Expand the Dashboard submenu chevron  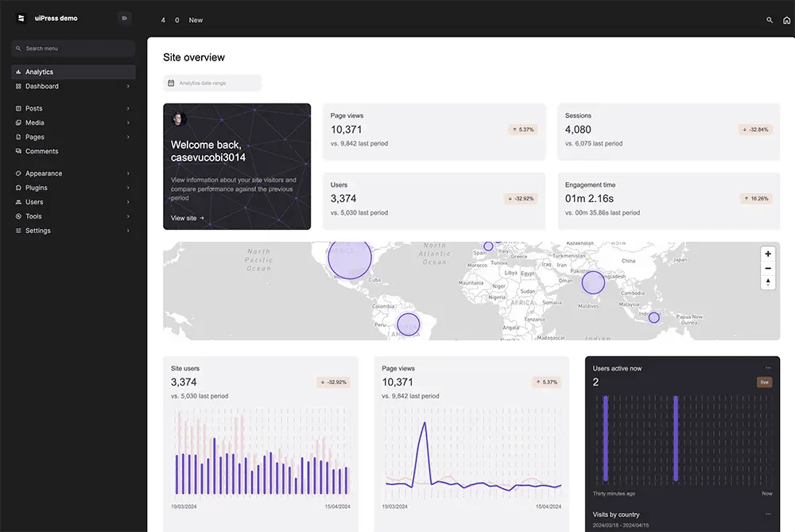pos(128,87)
